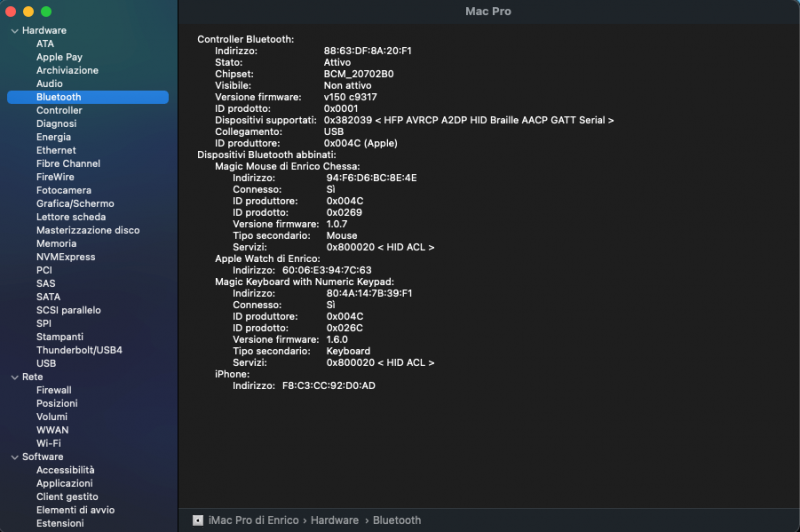
Task: Select Archiviazione in the sidebar
Action: coord(67,70)
